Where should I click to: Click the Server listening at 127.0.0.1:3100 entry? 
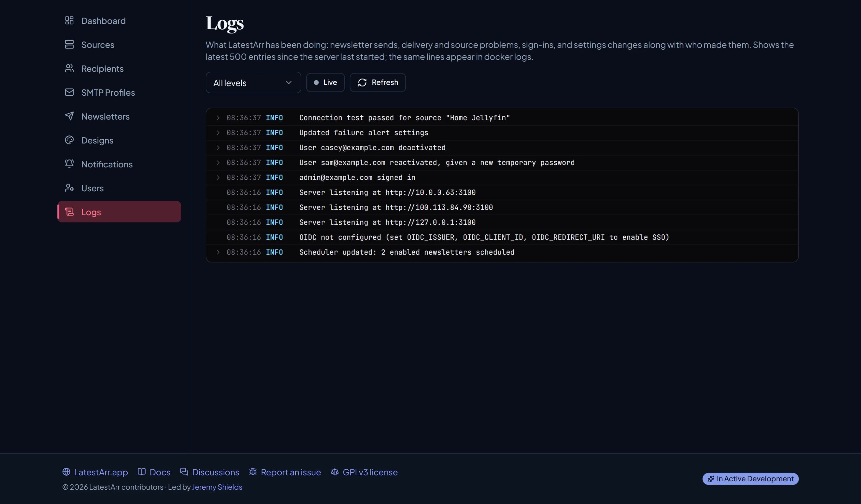tap(502, 222)
